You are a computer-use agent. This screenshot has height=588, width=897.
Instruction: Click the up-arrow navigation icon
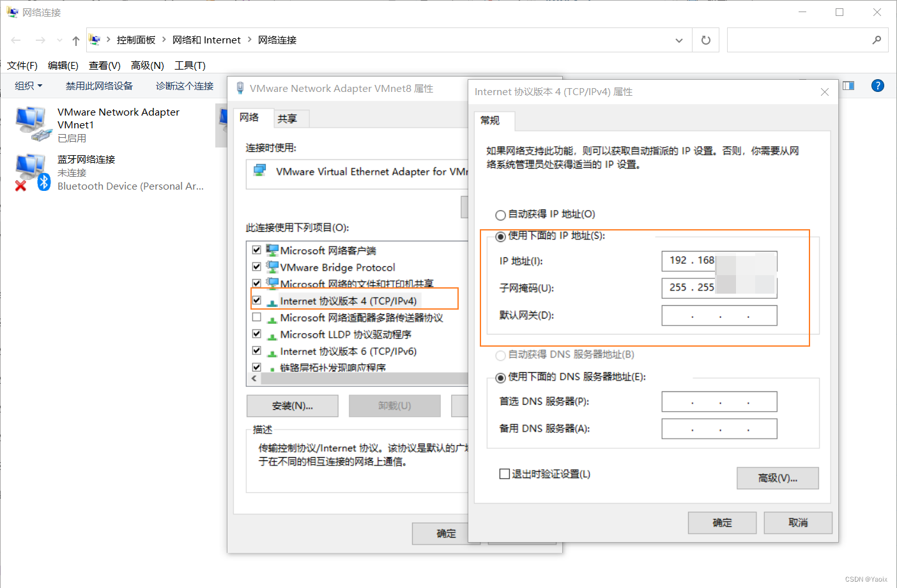[x=75, y=40]
